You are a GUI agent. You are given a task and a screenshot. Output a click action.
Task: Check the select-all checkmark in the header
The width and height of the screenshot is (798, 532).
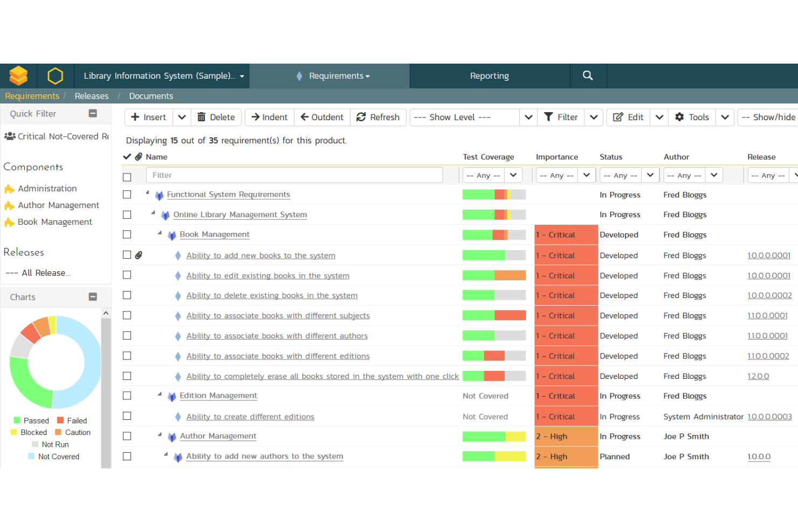(x=127, y=156)
